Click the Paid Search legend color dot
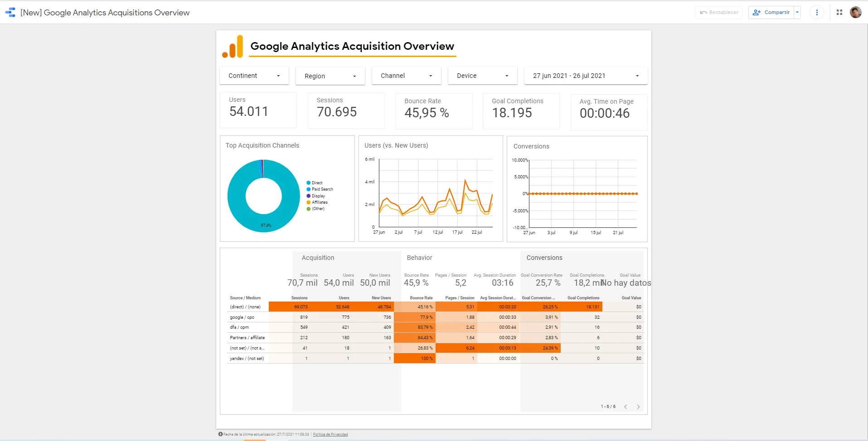The image size is (868, 441). (x=309, y=189)
